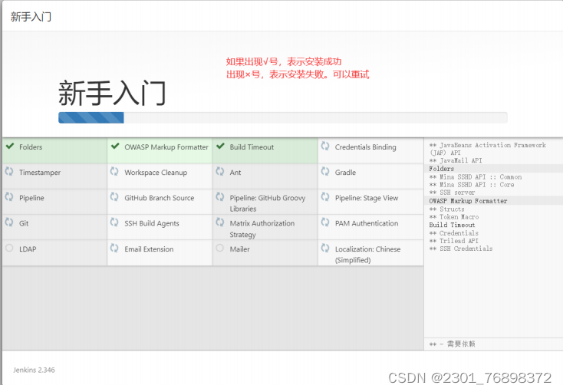Click the loading icon for SSH Build Agents
563x392 pixels.
[x=114, y=222]
